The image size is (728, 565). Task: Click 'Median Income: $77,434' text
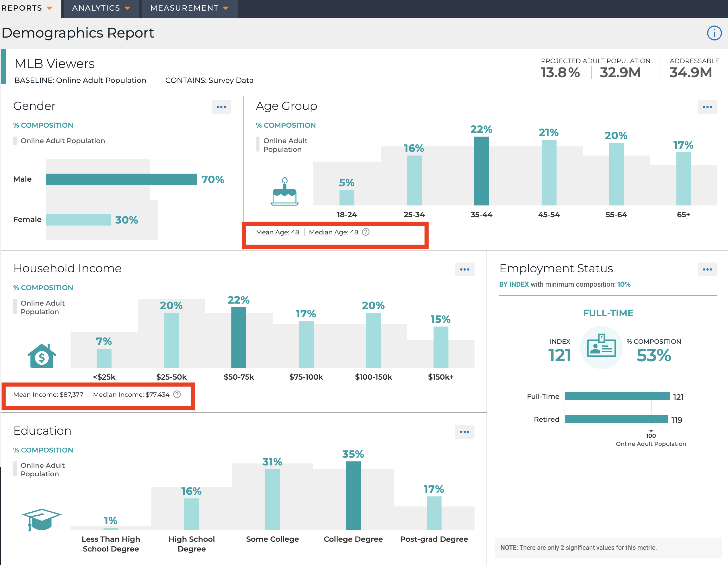[x=131, y=395]
